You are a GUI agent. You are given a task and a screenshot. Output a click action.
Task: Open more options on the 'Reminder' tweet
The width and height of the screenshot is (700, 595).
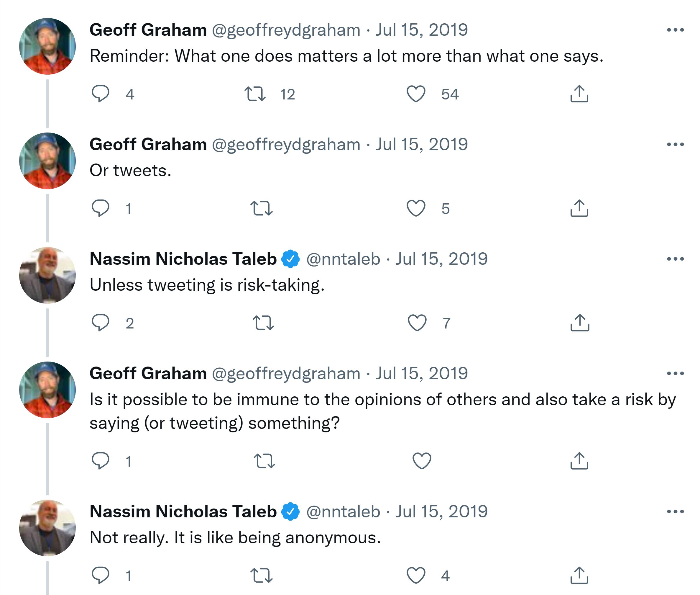click(675, 30)
